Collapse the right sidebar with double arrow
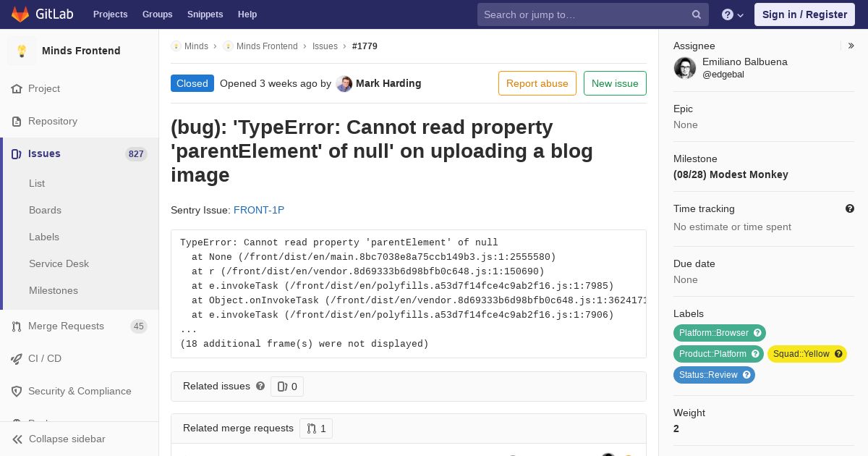Screen dimensions: 868x456 pos(851,46)
